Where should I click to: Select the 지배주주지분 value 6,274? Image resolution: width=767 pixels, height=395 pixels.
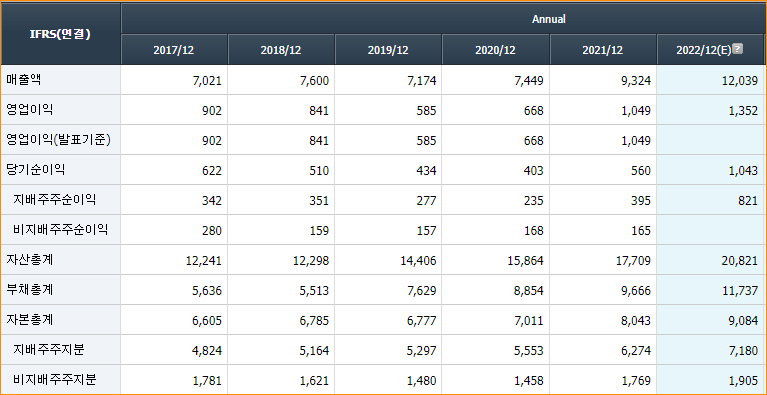coord(636,351)
